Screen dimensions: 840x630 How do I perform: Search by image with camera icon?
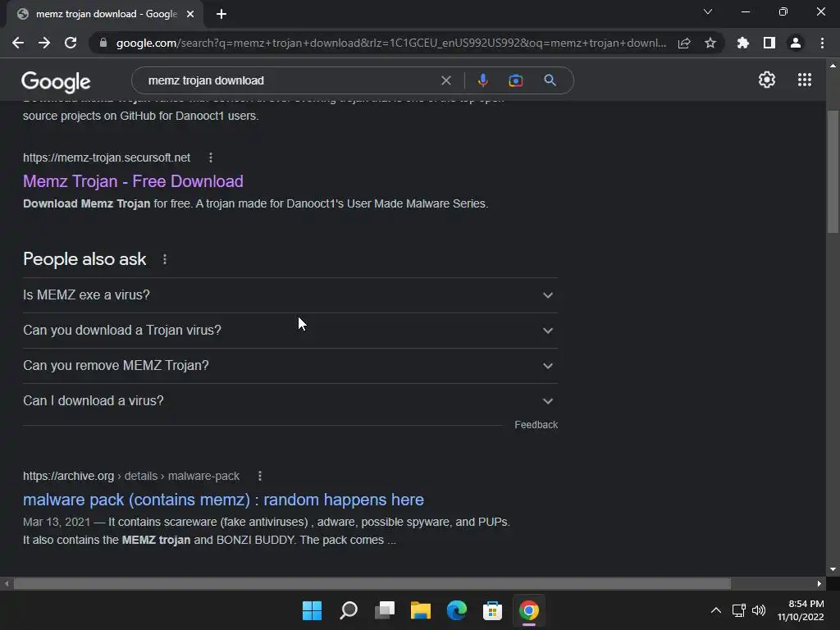pos(515,80)
